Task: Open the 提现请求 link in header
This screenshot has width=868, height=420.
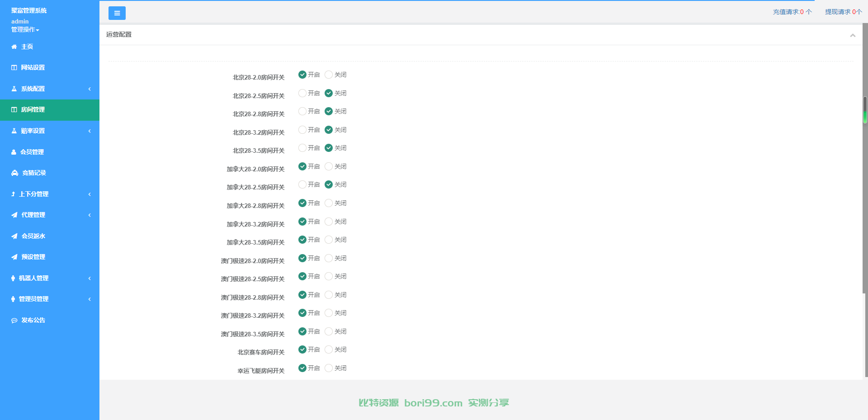Action: [x=844, y=12]
